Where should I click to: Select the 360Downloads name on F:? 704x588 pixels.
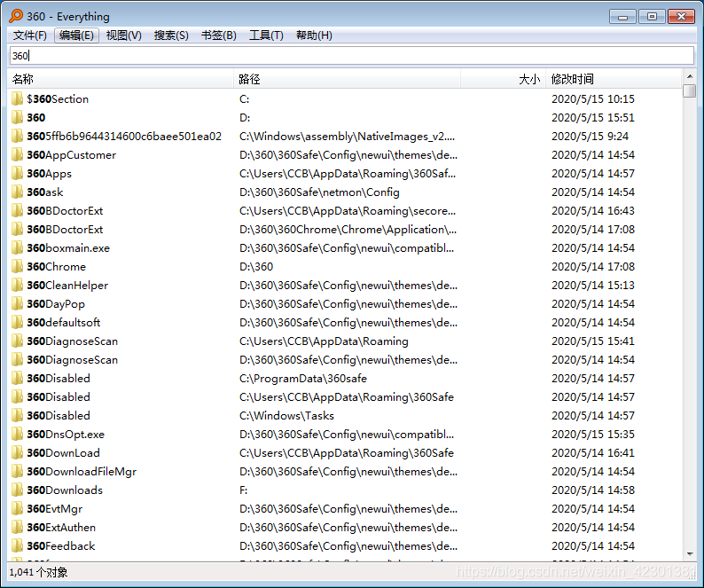click(x=65, y=490)
